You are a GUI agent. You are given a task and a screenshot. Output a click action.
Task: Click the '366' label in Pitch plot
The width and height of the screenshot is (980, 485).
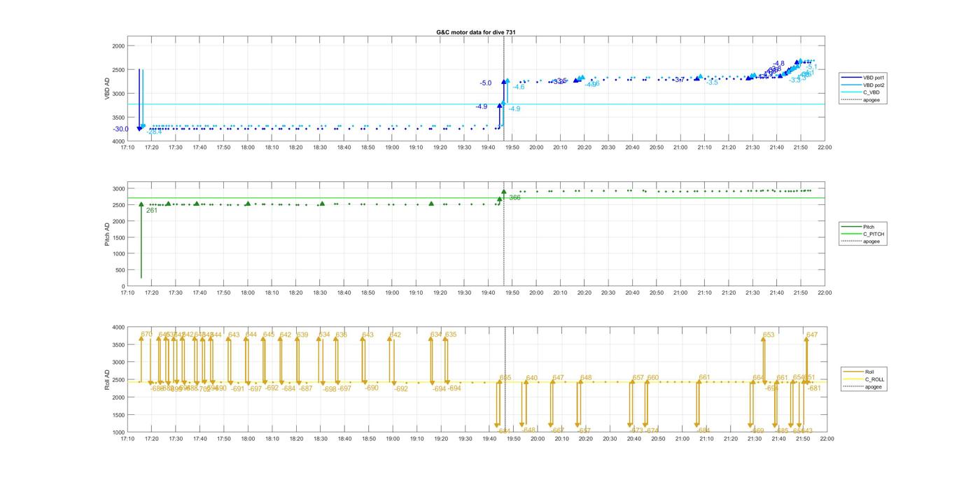(514, 198)
